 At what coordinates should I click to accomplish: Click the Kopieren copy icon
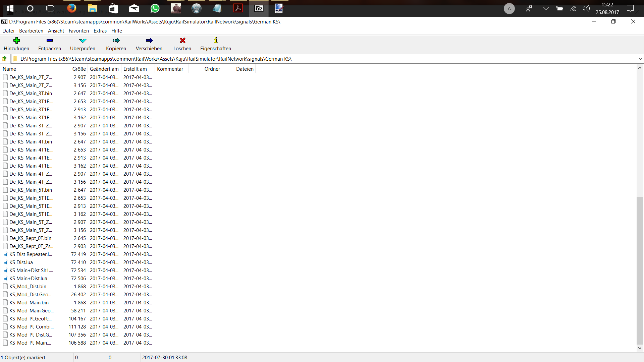coord(116,41)
